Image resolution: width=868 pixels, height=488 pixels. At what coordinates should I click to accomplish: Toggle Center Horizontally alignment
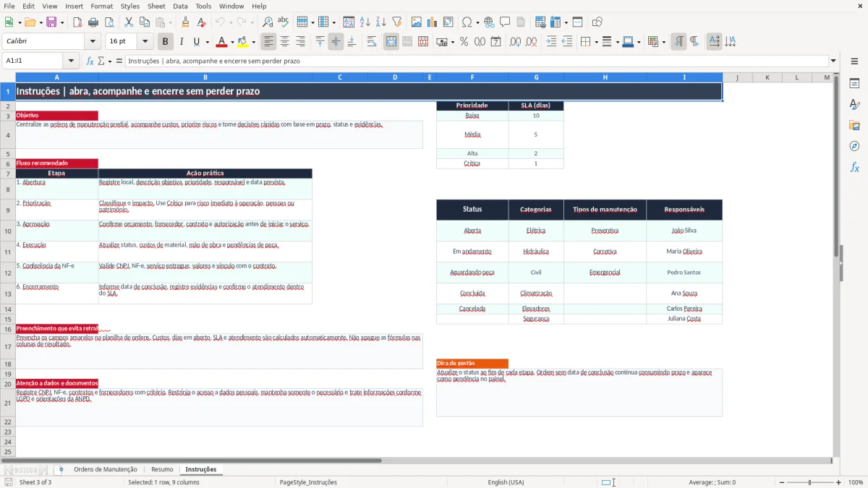[x=284, y=42]
